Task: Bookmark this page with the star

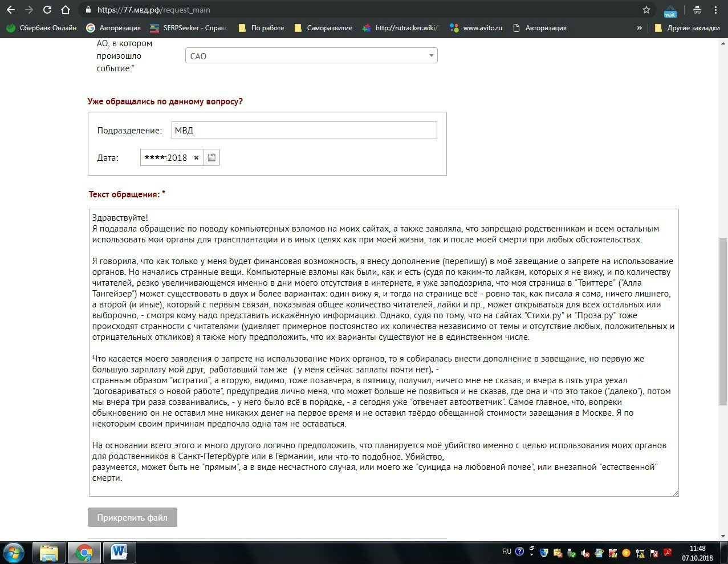Action: 646,10
